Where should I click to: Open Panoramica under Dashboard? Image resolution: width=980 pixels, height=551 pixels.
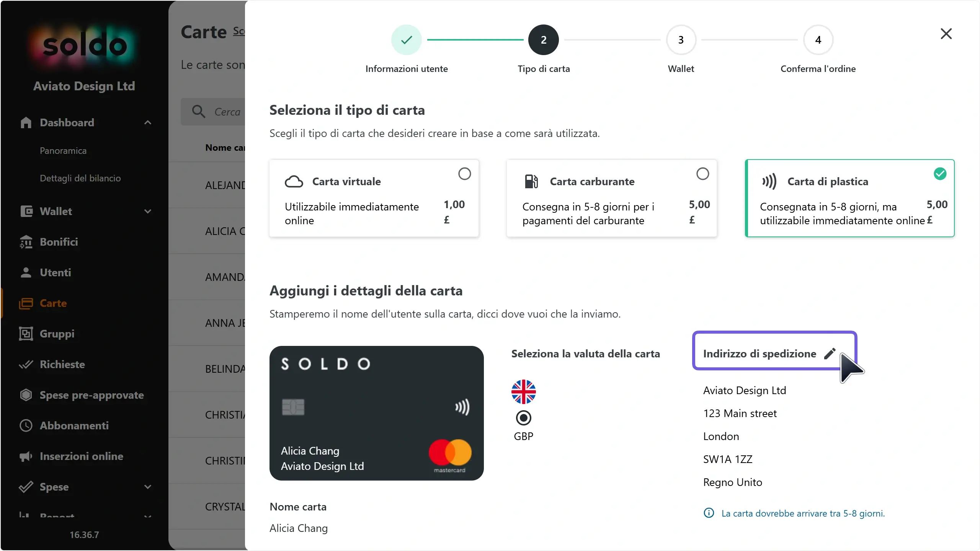tap(63, 151)
